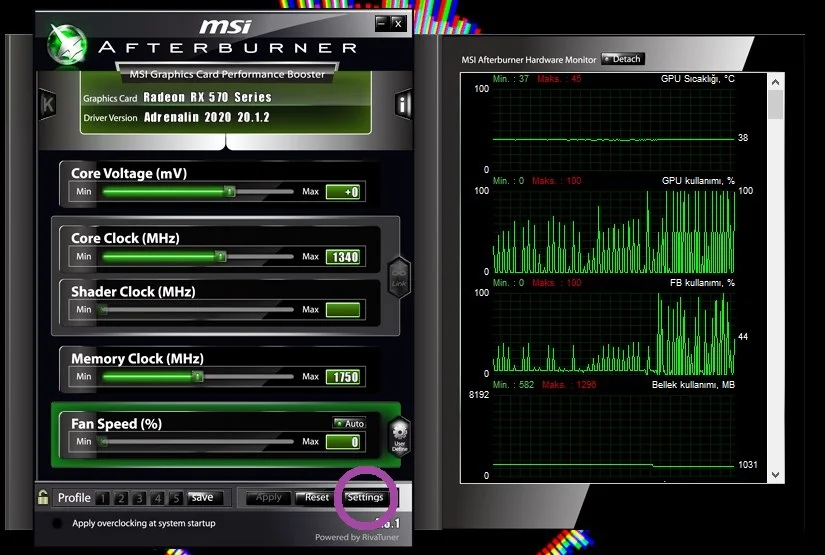The image size is (825, 555).
Task: Click the Core Voltage slider handle
Action: click(230, 191)
